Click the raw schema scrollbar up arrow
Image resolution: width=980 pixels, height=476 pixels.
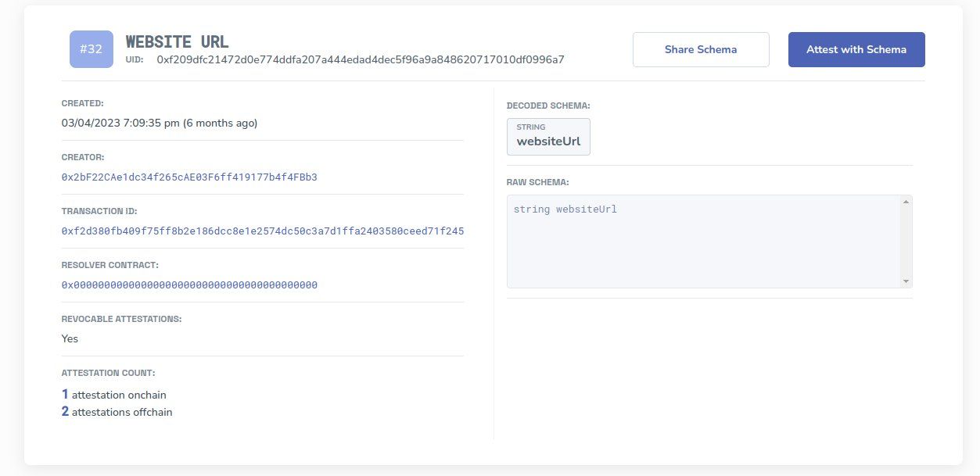(906, 202)
